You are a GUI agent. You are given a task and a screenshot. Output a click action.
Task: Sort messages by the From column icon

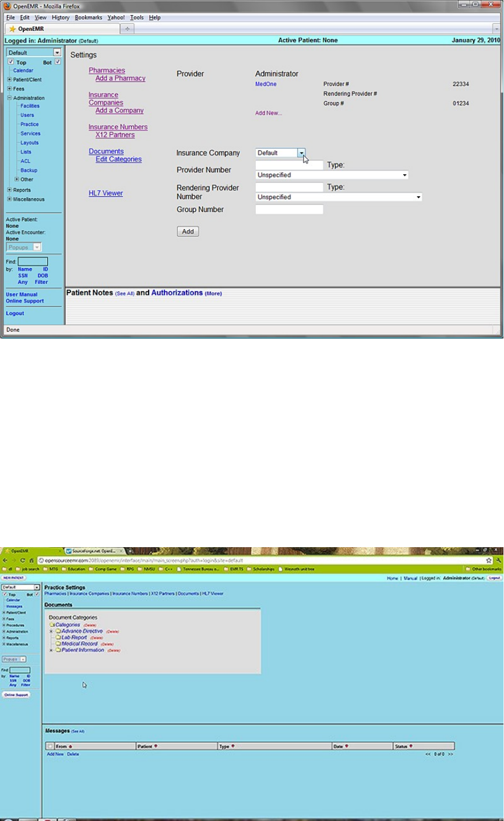click(71, 746)
